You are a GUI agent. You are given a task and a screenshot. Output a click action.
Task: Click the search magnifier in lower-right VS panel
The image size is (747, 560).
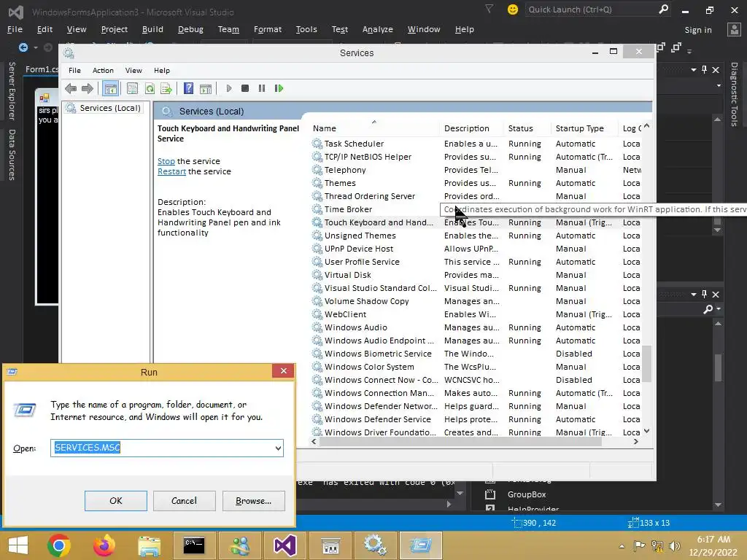(x=708, y=309)
